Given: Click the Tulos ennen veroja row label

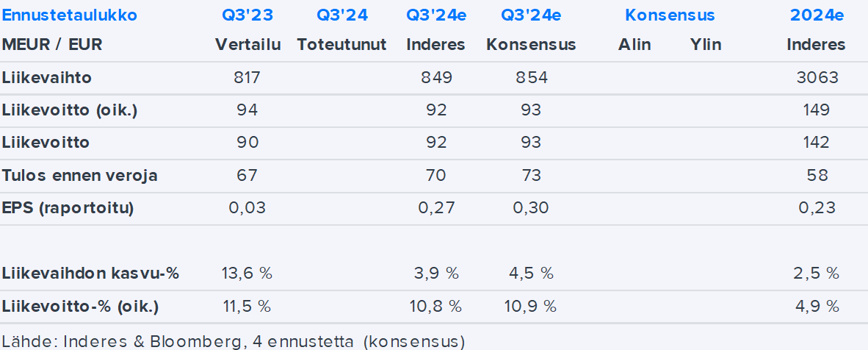Looking at the screenshot, I should (80, 175).
